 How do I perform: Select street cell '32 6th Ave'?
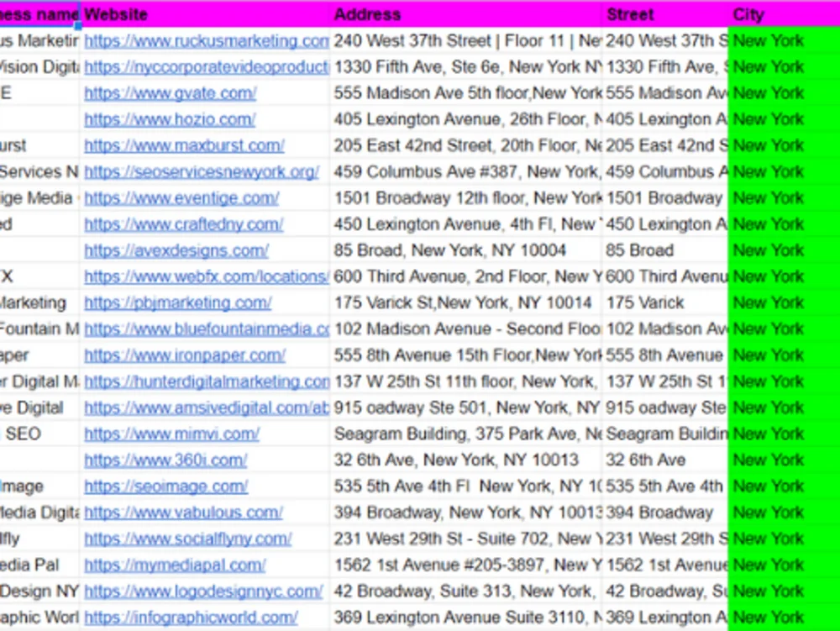[x=664, y=460]
